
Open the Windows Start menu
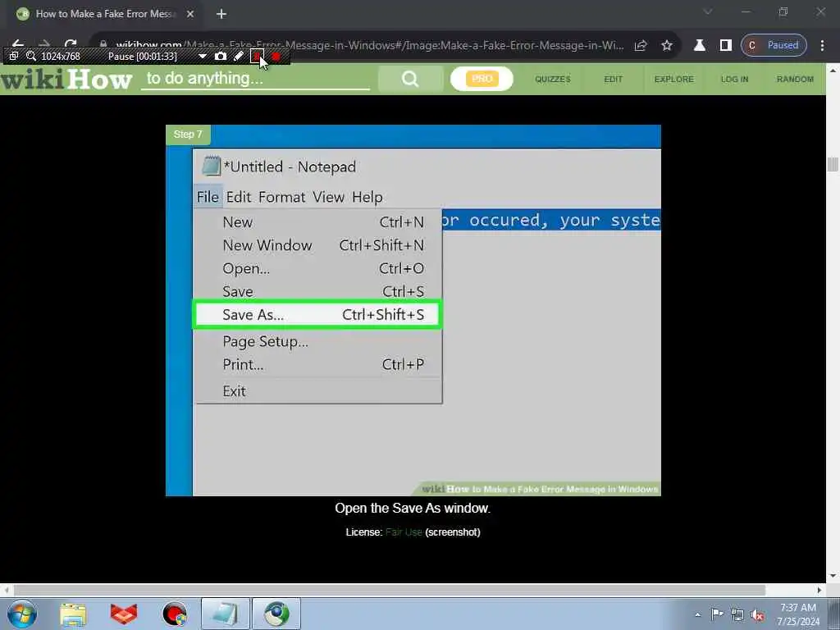[21, 614]
